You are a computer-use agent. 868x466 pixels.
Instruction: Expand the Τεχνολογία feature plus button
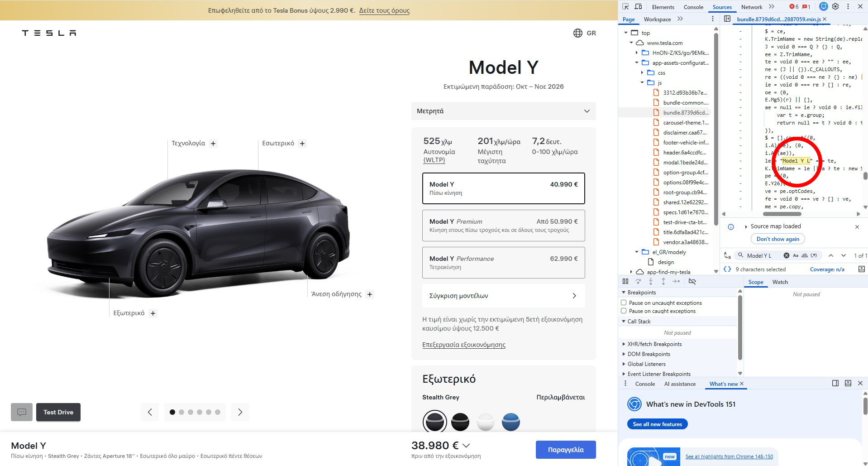(x=213, y=144)
